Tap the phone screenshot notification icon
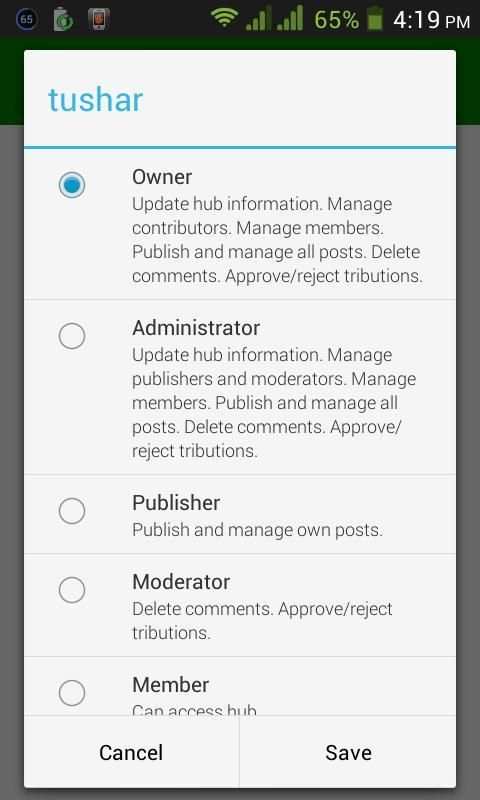The height and width of the screenshot is (800, 480). (x=98, y=19)
